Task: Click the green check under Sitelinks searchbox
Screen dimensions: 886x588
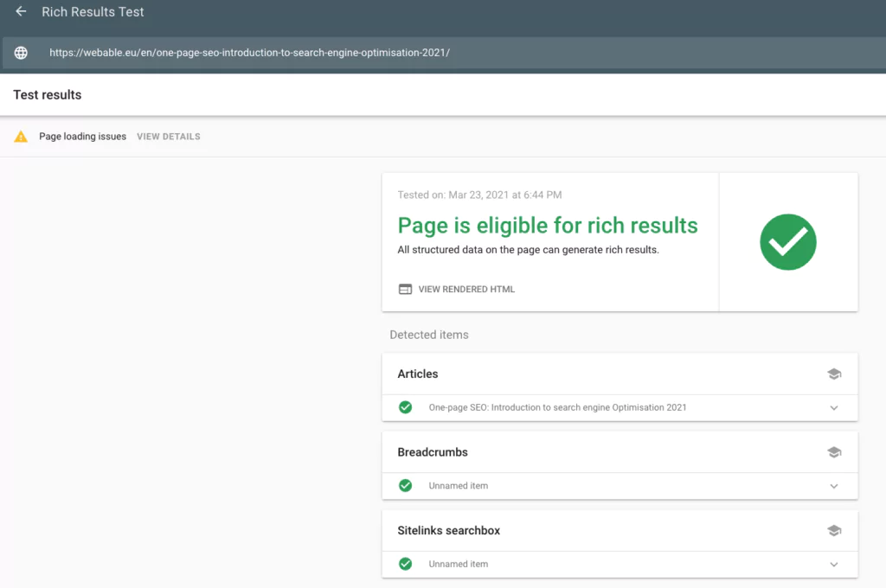Action: (x=405, y=564)
